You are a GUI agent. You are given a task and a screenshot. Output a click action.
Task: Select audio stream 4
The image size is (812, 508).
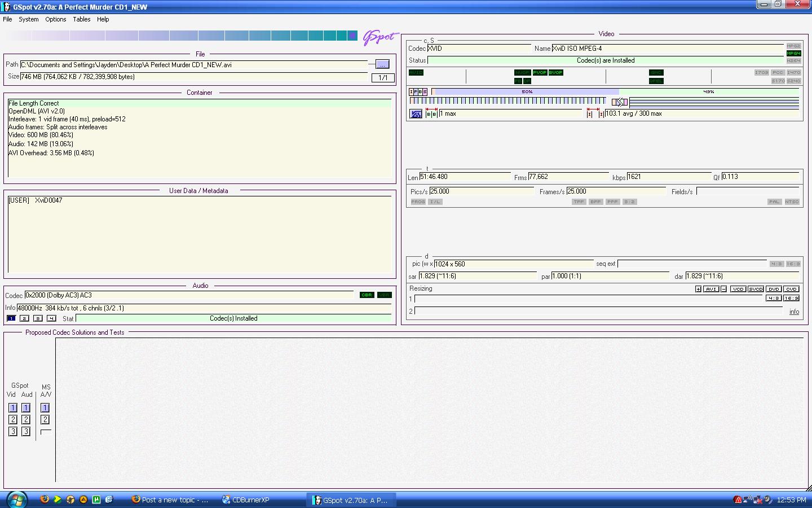point(51,318)
